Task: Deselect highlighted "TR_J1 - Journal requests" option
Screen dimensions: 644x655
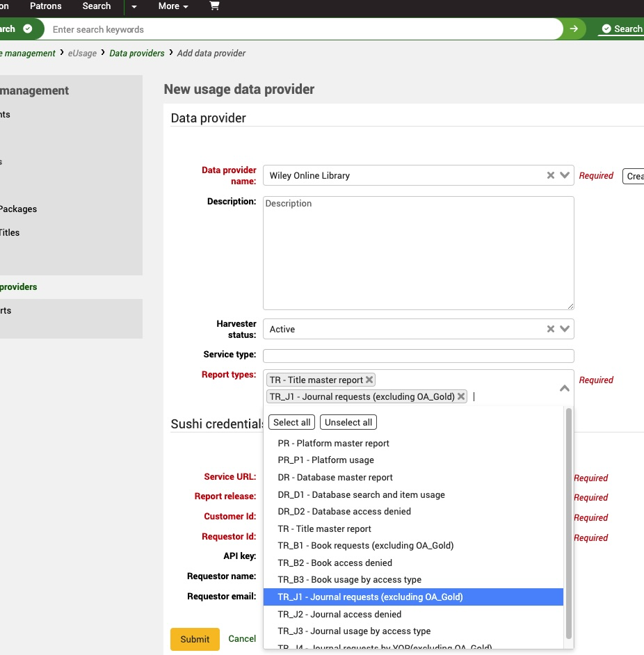Action: [370, 597]
